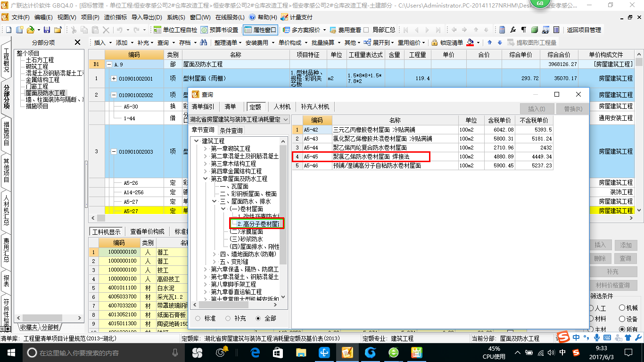Click the 材料价格查询 button
Screen dimensions: 644x362
tap(612, 285)
